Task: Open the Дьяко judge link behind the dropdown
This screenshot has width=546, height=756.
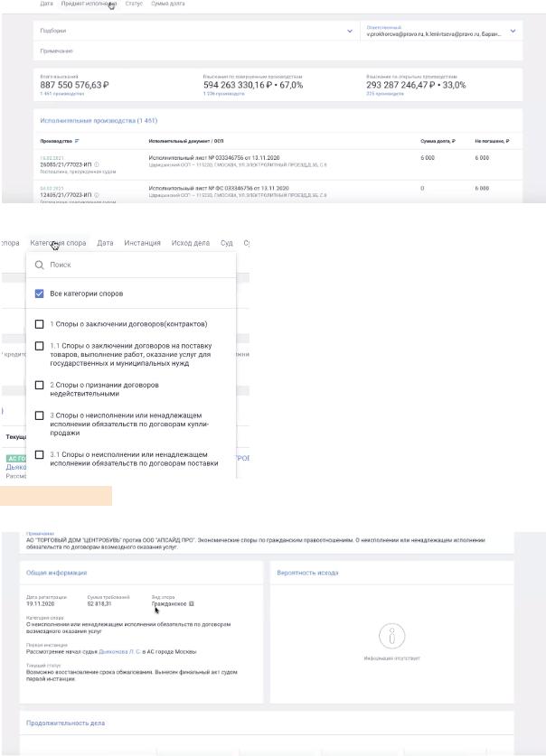Action: [16, 467]
